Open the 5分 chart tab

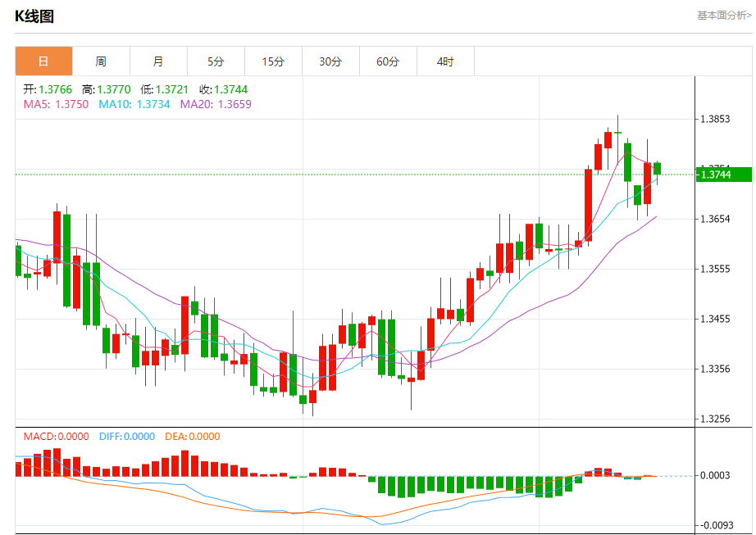coord(216,61)
